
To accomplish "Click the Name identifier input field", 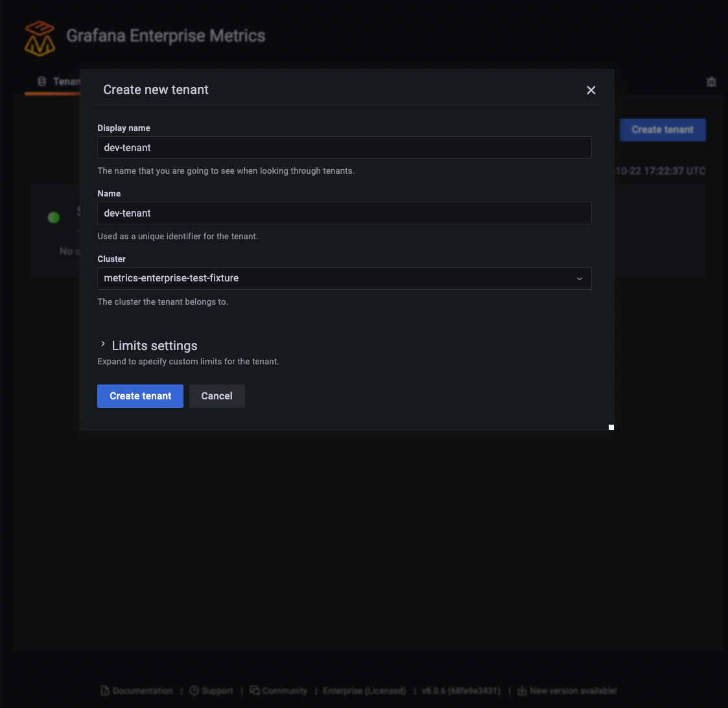I will pyautogui.click(x=344, y=213).
